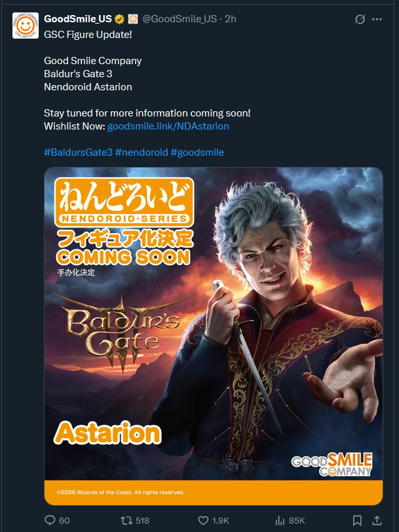
Task: Click the reply icon with 60 comments
Action: pos(57,520)
